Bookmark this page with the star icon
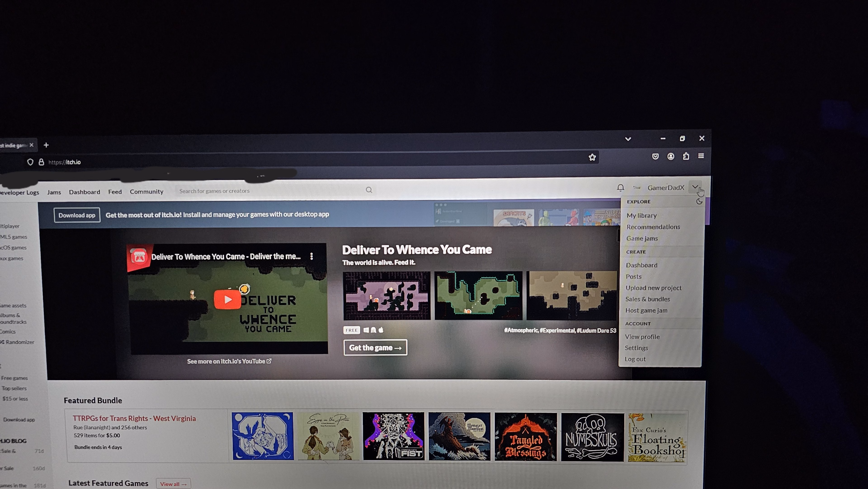 pos(592,157)
